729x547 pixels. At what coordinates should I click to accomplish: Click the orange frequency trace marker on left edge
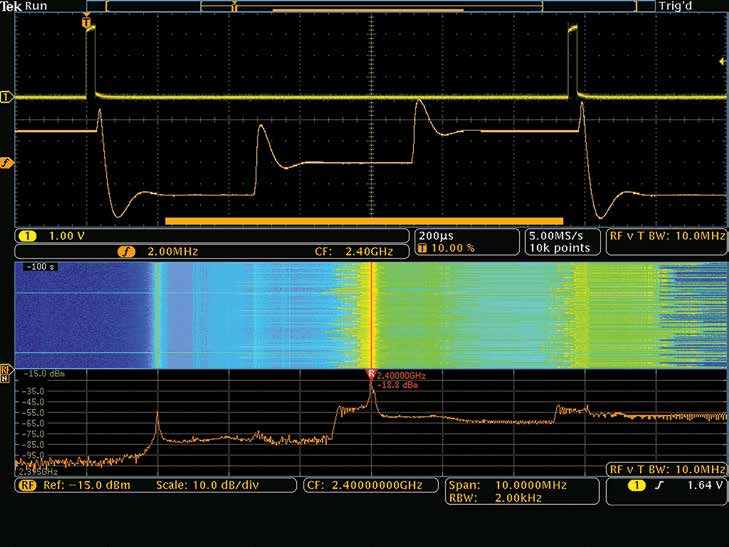click(6, 163)
